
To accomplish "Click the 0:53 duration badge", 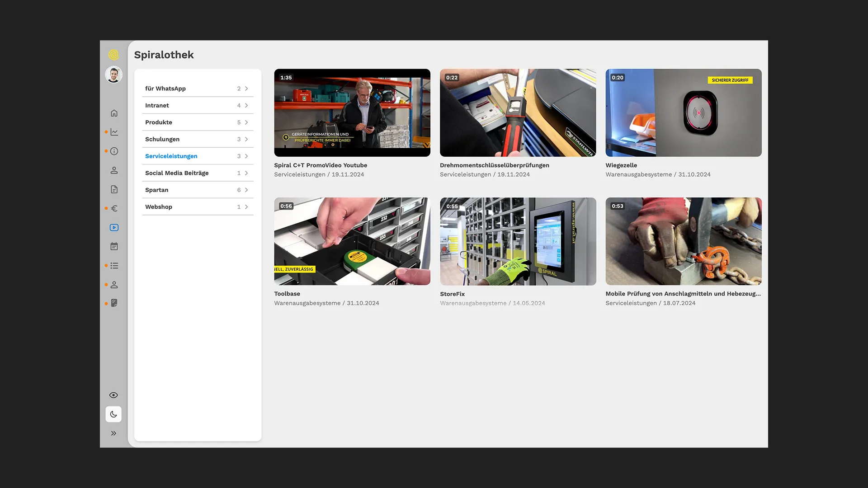I will click(618, 206).
